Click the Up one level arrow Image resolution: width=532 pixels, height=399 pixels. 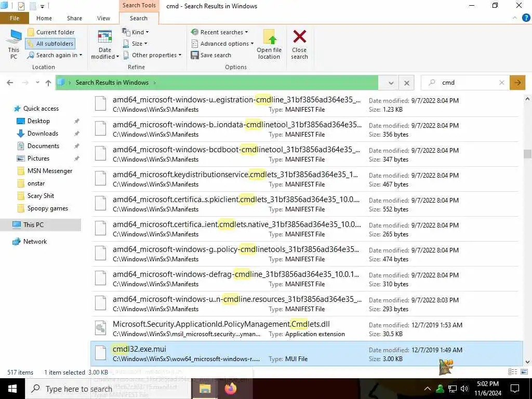click(x=48, y=83)
